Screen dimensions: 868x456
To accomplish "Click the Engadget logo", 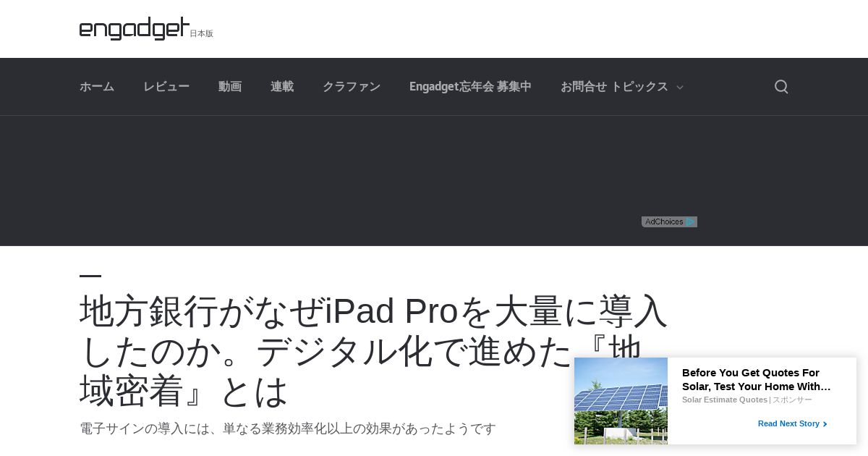I will (x=135, y=29).
